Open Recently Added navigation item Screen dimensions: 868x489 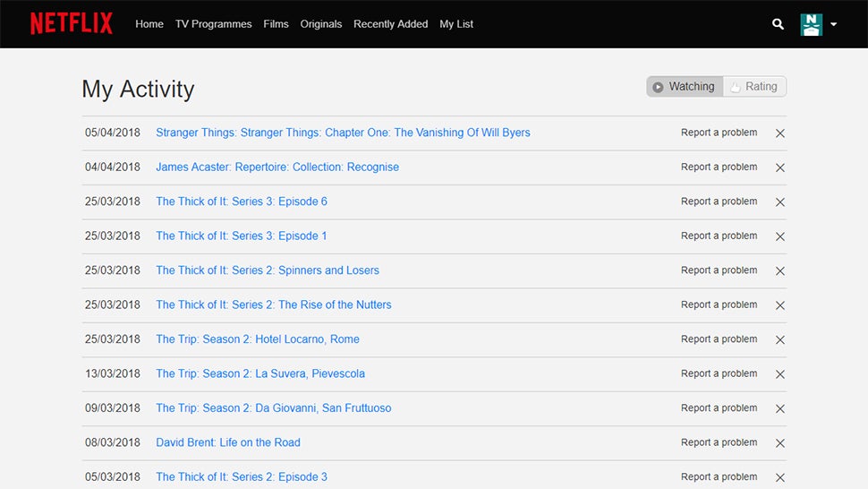point(390,24)
